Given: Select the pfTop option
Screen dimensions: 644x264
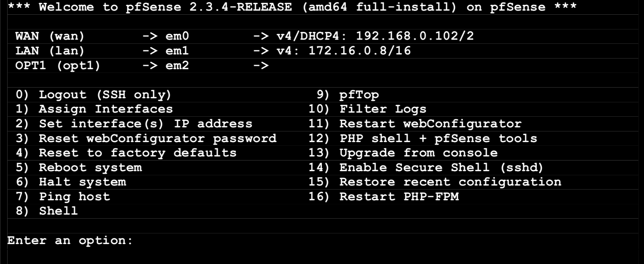Looking at the screenshot, I should pos(348,95).
